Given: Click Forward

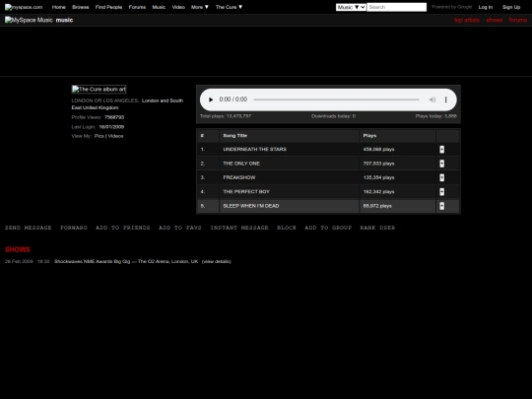Looking at the screenshot, I should click(74, 228).
